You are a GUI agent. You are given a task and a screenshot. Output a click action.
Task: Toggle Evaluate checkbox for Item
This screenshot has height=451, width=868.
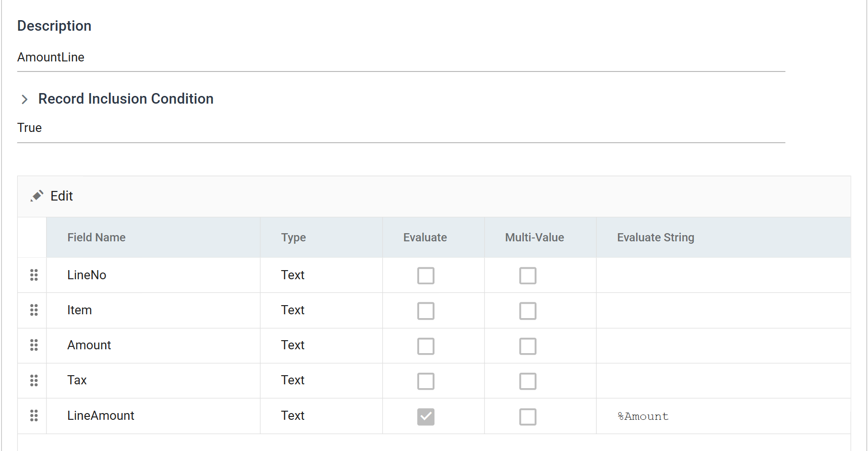click(426, 311)
